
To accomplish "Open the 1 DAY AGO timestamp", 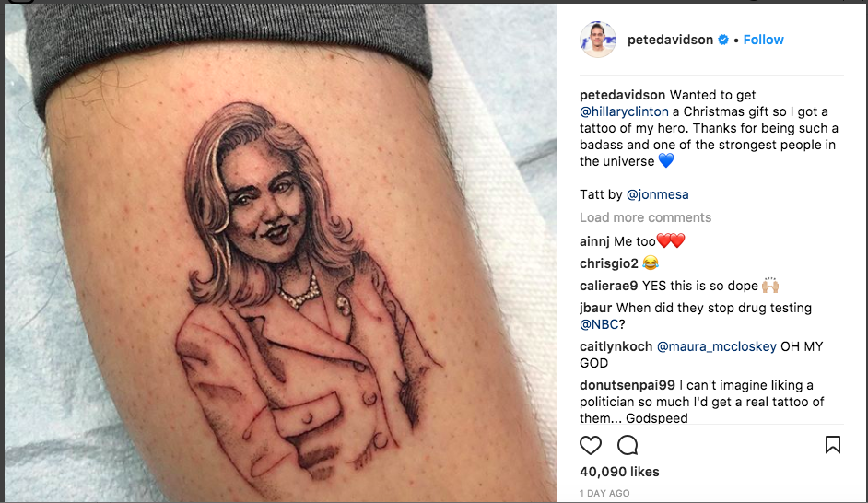I will (604, 493).
